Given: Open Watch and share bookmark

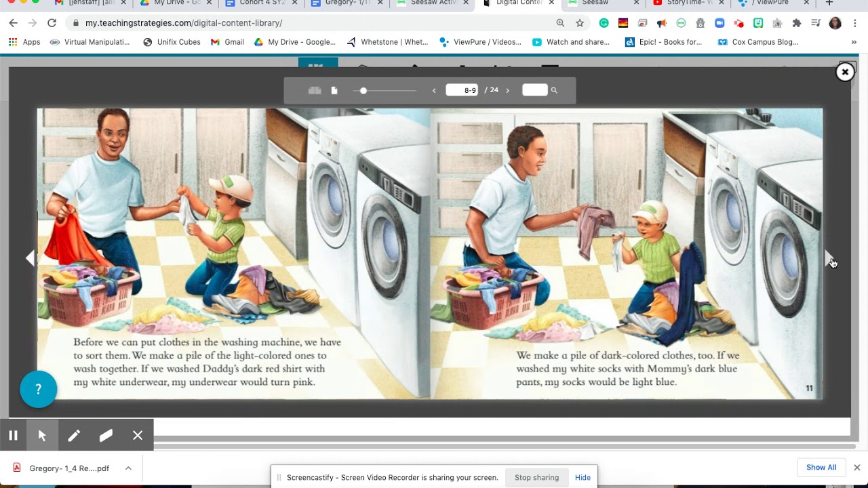Looking at the screenshot, I should click(x=571, y=42).
